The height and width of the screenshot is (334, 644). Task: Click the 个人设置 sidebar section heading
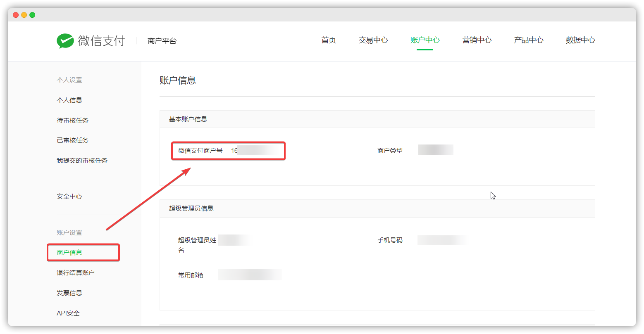69,80
